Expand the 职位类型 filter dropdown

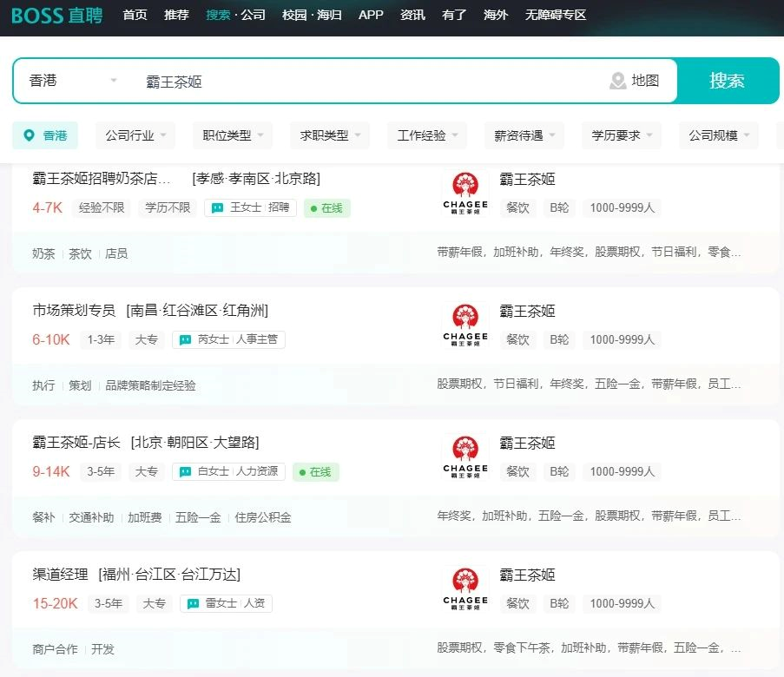pos(233,135)
